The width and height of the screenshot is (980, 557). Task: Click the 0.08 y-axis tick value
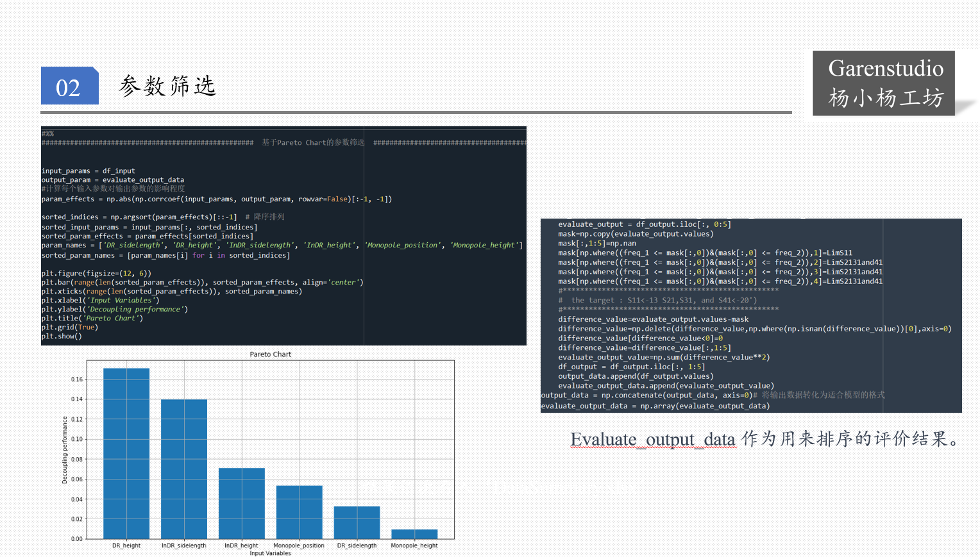point(77,460)
